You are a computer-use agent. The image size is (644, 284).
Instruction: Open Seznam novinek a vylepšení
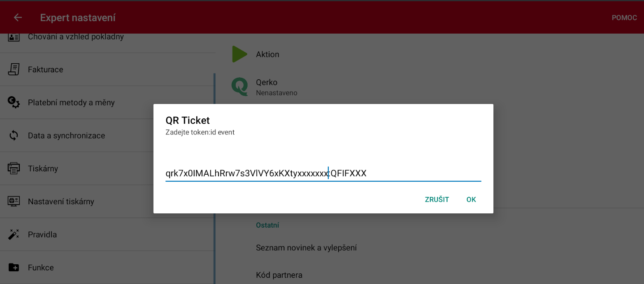coord(306,248)
